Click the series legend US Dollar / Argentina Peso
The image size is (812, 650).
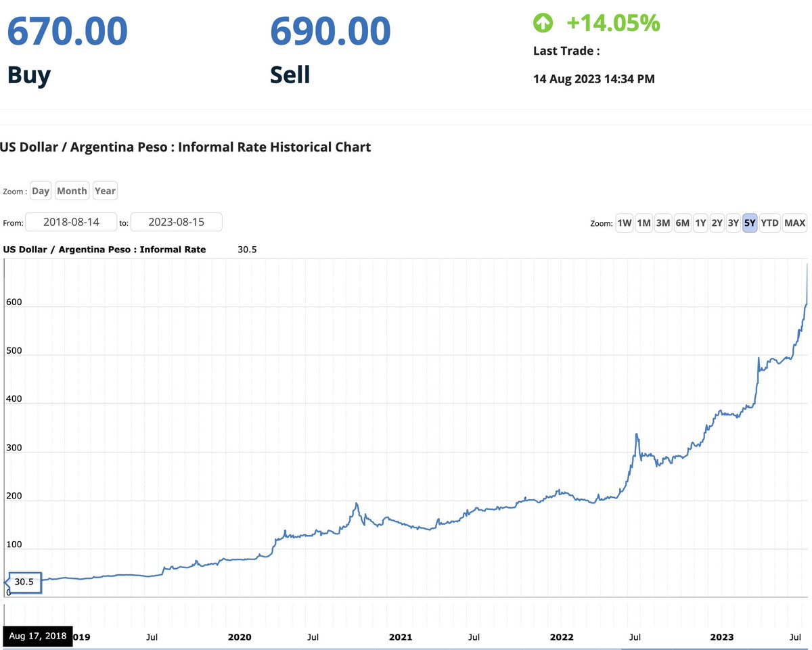(x=104, y=250)
